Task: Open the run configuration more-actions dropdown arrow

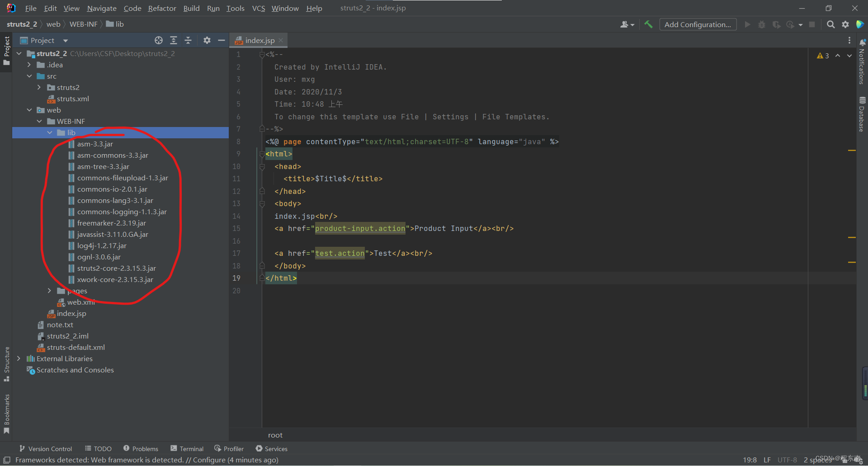Action: pyautogui.click(x=801, y=24)
